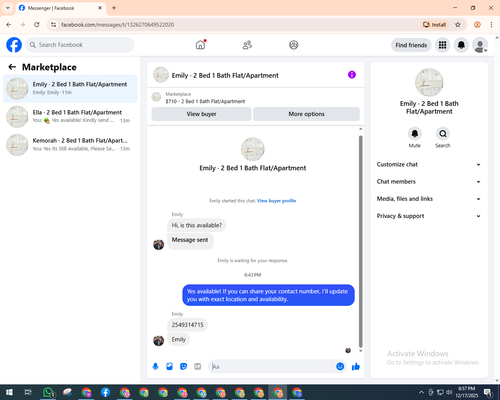This screenshot has height=400, width=500.
Task: Open the Friends icon in top navigation
Action: pos(247,45)
